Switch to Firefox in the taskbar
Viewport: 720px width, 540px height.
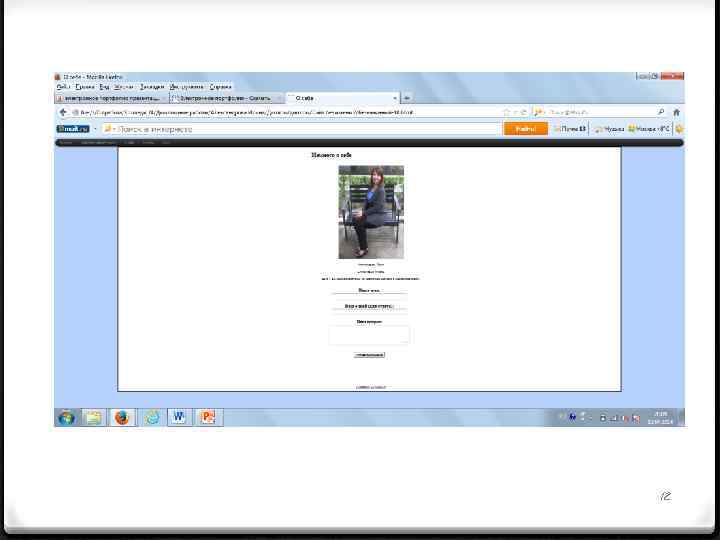click(x=122, y=417)
